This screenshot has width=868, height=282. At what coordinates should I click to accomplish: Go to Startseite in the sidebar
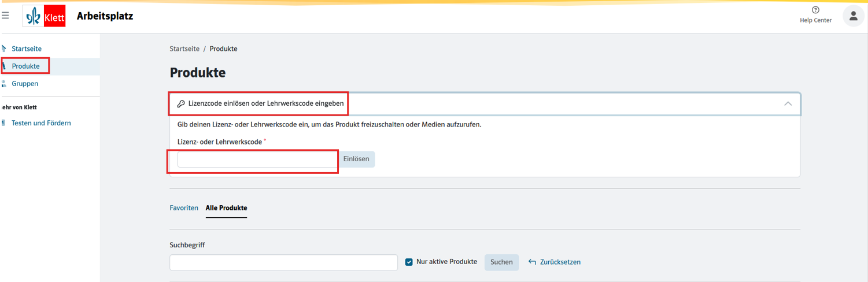click(x=27, y=49)
